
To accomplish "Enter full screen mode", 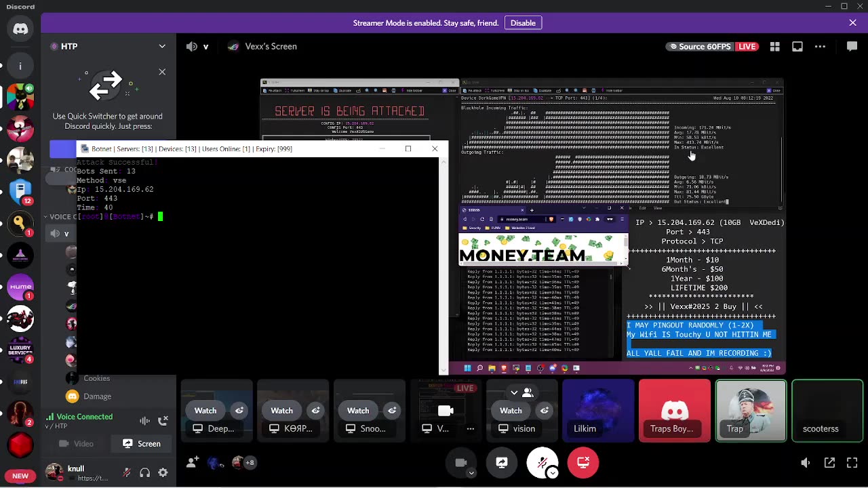I will point(852,462).
